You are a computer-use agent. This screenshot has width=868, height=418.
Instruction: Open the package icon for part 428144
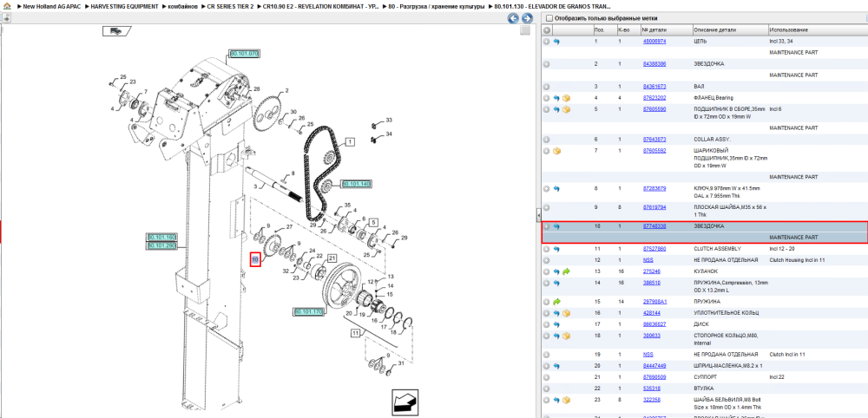pyautogui.click(x=566, y=313)
